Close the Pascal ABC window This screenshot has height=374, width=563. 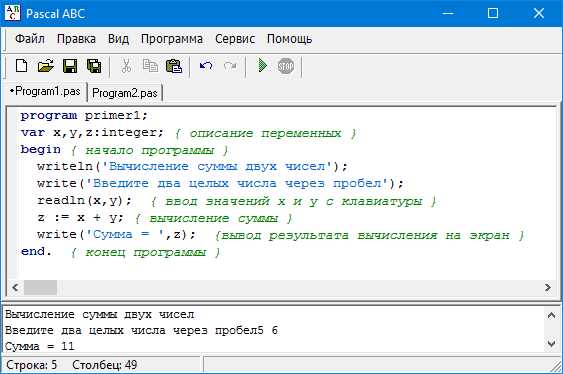[539, 13]
